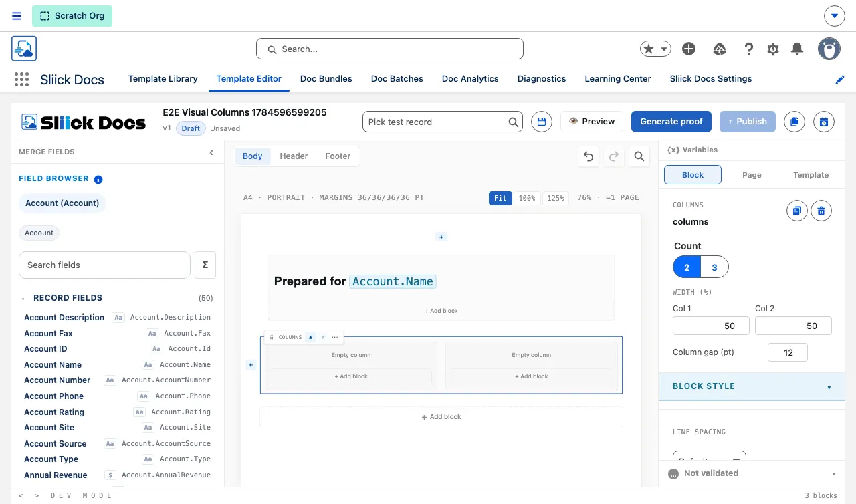Click the header copy pages icon
The image size is (856, 504).
(794, 122)
